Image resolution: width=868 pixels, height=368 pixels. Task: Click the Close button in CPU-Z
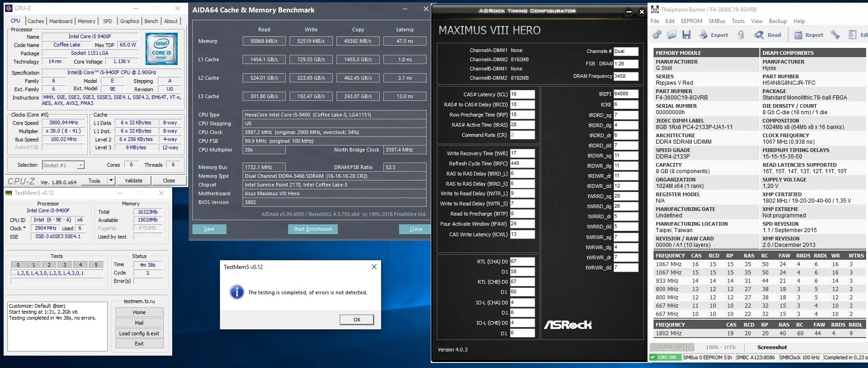point(169,181)
